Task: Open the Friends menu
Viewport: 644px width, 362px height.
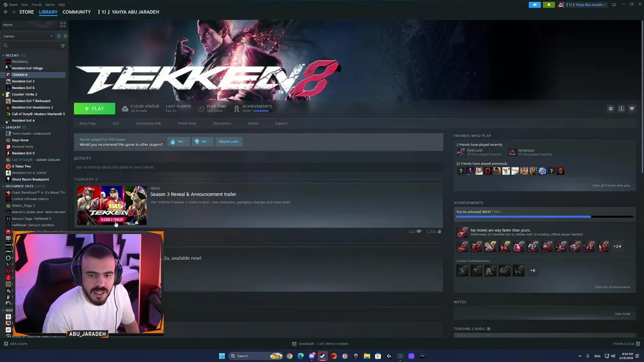Action: point(37,5)
